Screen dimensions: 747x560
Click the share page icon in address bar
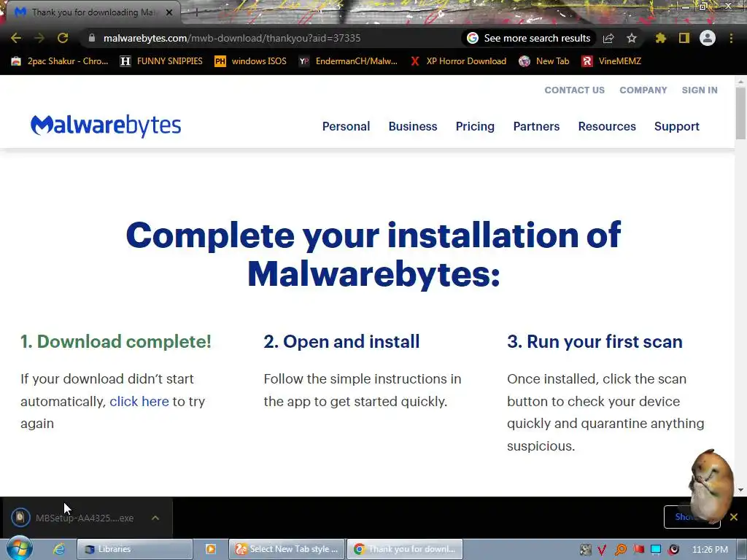tap(608, 38)
